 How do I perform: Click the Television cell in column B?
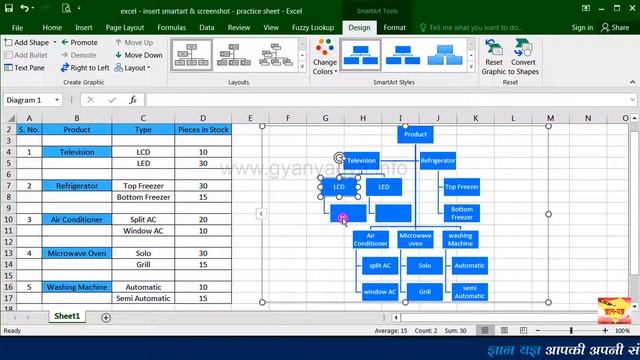click(77, 152)
